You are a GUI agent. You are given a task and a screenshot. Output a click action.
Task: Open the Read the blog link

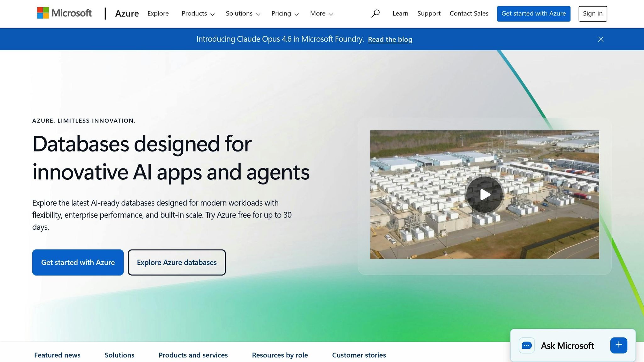[x=390, y=39]
